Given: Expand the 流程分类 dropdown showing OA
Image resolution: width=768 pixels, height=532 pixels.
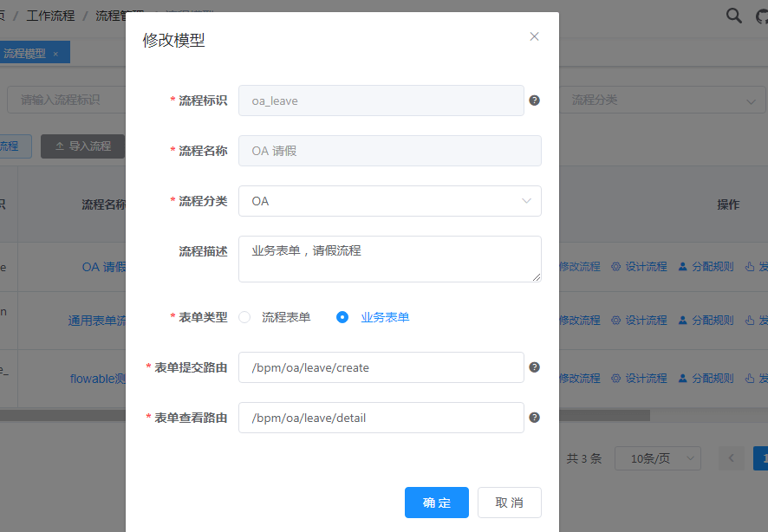Looking at the screenshot, I should (389, 201).
